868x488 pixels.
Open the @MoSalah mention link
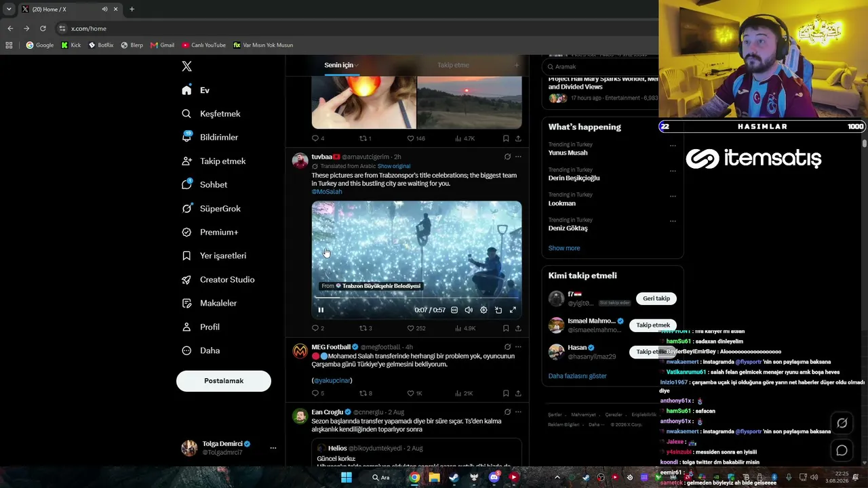point(327,192)
